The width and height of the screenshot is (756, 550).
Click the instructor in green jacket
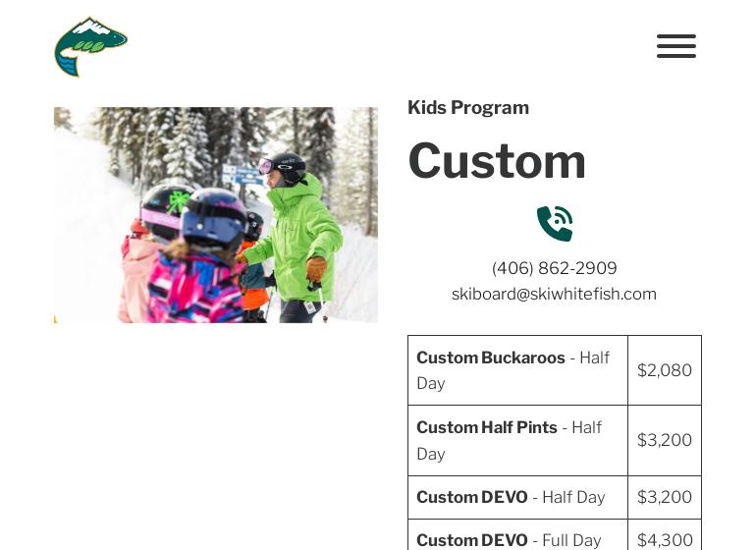(295, 237)
